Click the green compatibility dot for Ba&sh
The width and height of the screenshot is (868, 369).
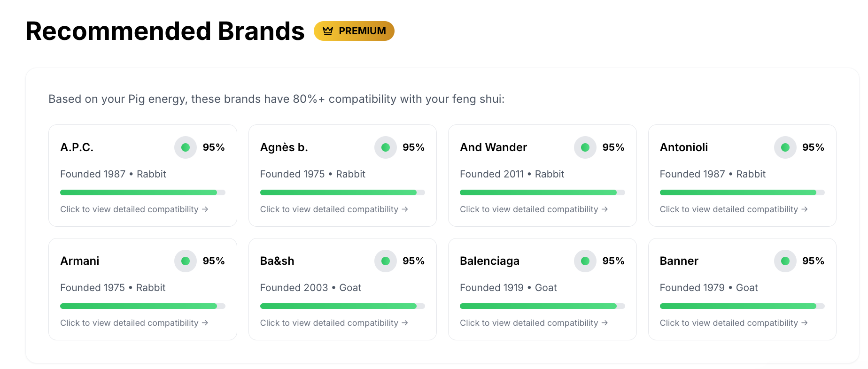(x=386, y=261)
